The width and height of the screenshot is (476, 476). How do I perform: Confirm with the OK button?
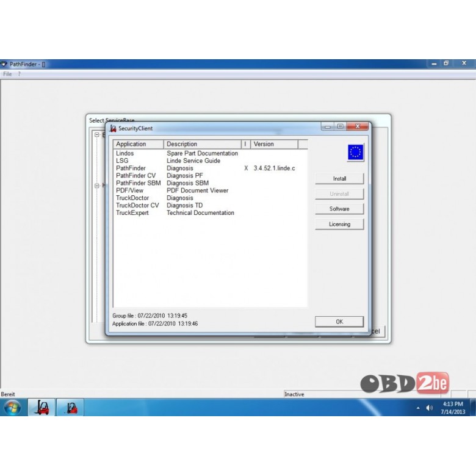[x=339, y=322]
